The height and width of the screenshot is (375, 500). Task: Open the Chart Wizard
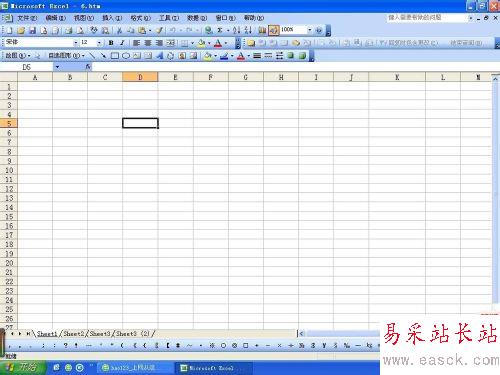(x=262, y=31)
